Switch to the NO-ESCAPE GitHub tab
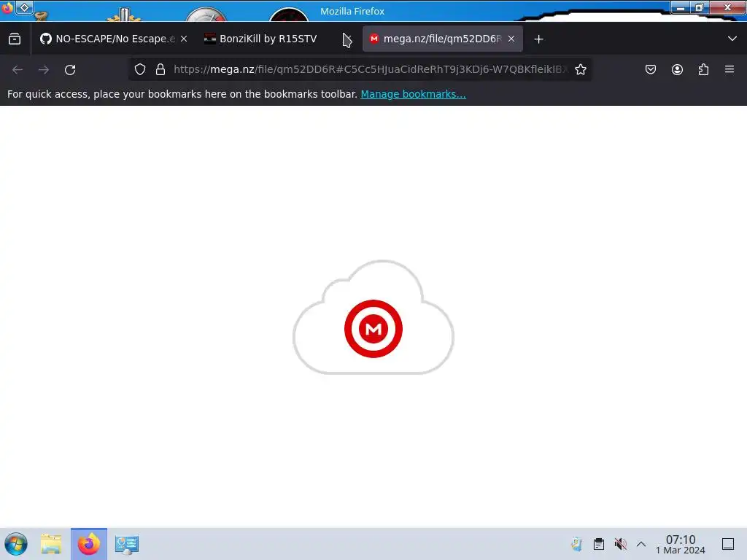The height and width of the screenshot is (560, 747). point(114,39)
